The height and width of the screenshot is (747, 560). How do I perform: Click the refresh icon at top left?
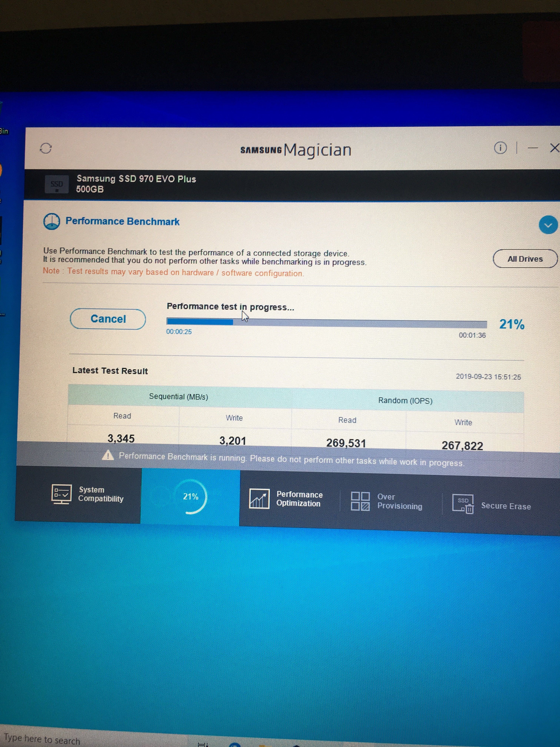click(x=46, y=148)
